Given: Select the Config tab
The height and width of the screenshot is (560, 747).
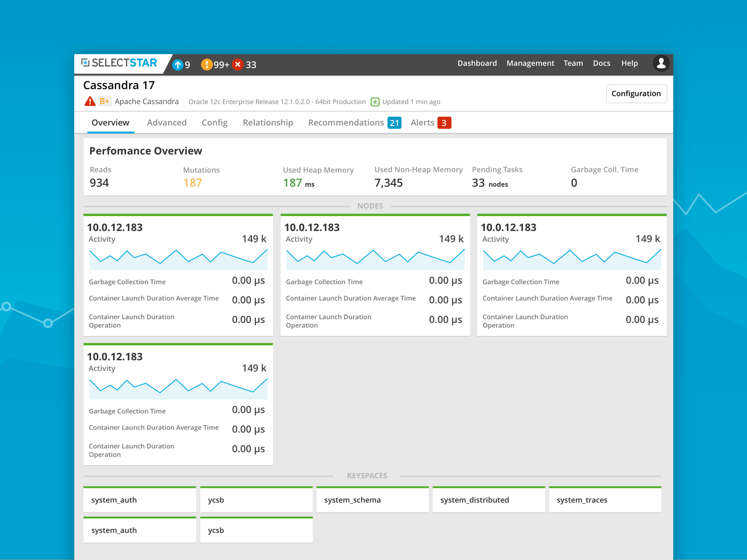Looking at the screenshot, I should (x=214, y=122).
